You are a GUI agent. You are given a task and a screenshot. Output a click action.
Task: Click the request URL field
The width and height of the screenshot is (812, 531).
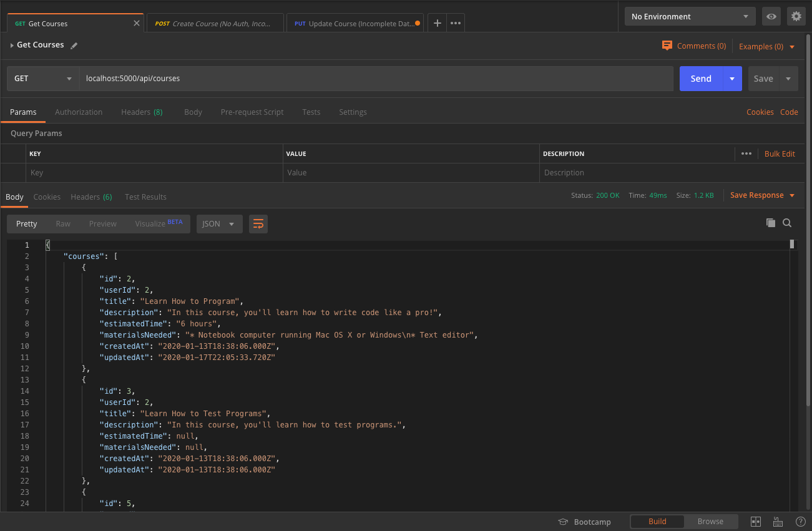click(376, 79)
